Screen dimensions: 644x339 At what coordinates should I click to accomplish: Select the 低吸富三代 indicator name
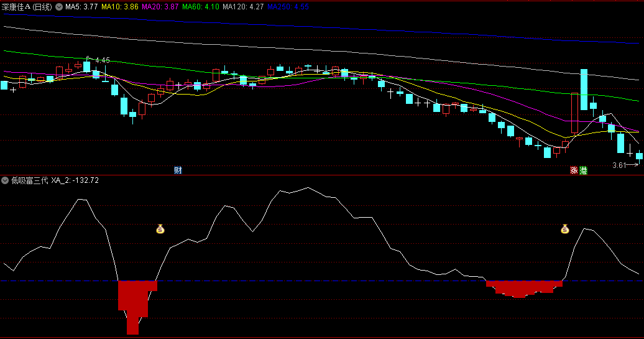click(29, 180)
